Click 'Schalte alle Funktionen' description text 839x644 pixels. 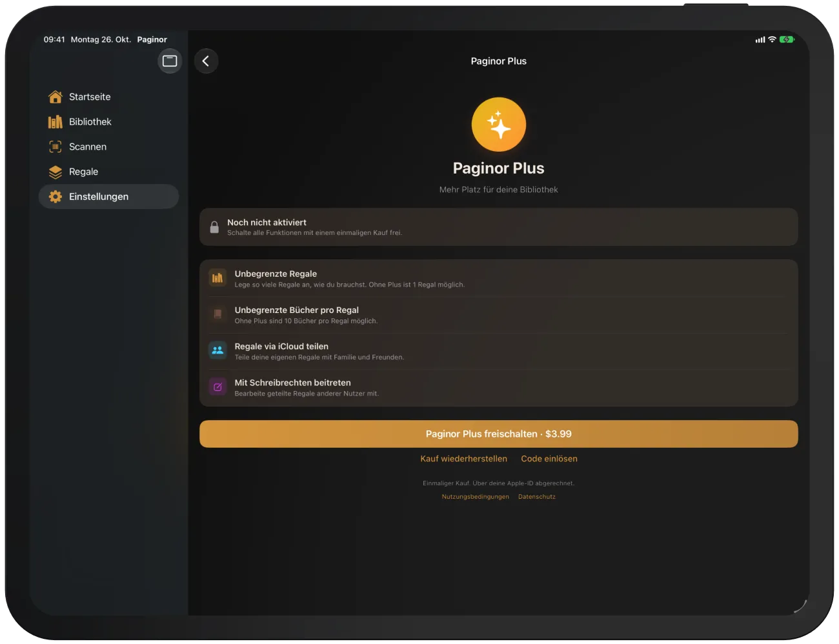coord(314,233)
